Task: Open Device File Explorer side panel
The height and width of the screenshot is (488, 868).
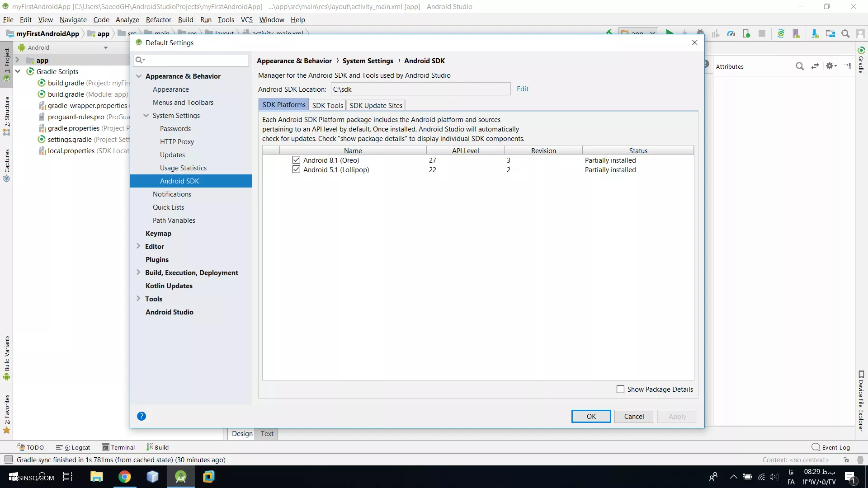Action: 861,401
